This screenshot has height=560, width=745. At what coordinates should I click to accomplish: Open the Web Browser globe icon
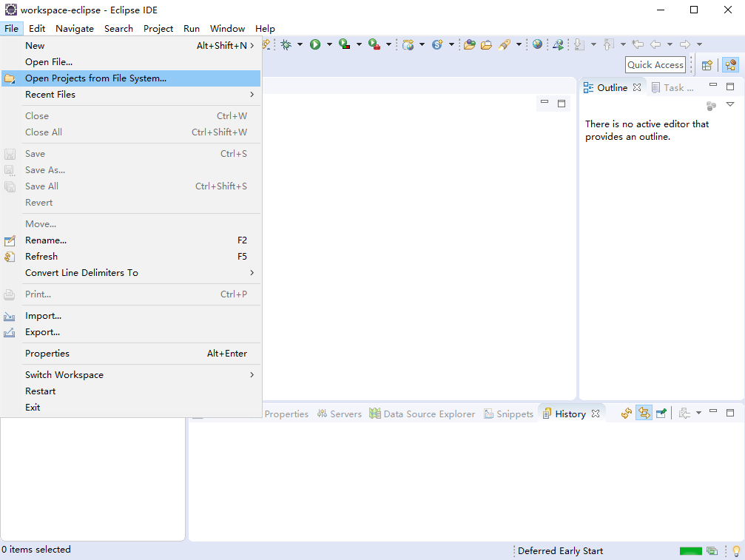537,44
